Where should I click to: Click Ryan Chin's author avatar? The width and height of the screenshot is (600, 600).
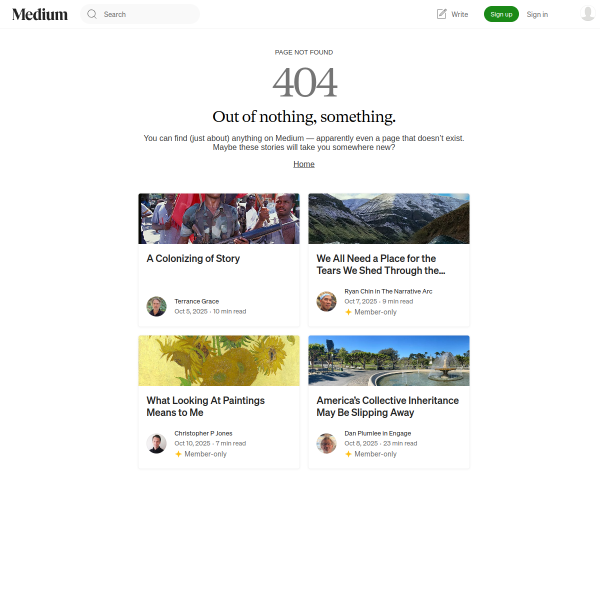326,301
